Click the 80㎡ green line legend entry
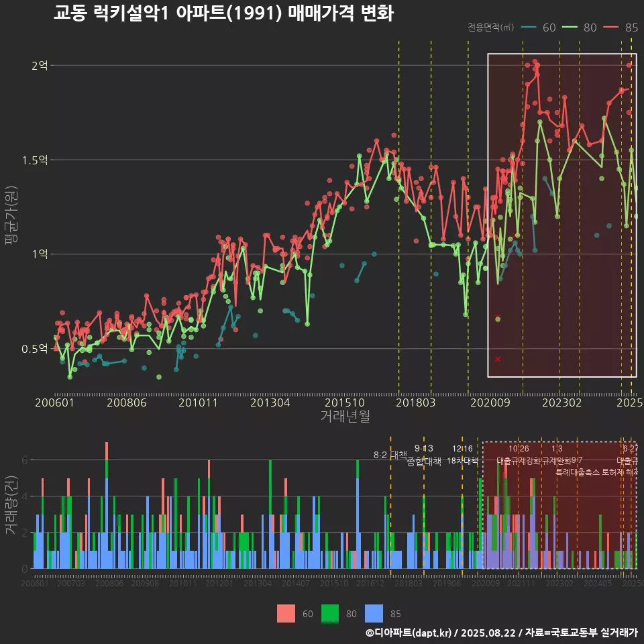 579,28
